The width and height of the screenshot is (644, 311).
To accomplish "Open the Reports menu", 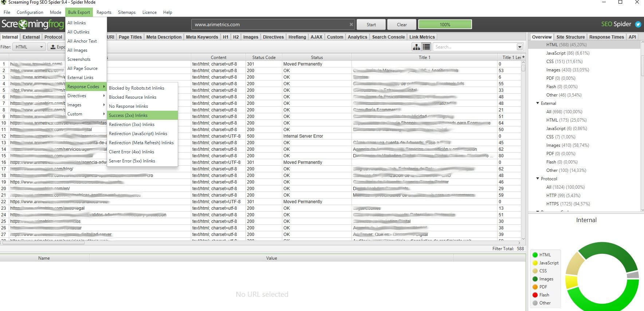I will tap(104, 12).
